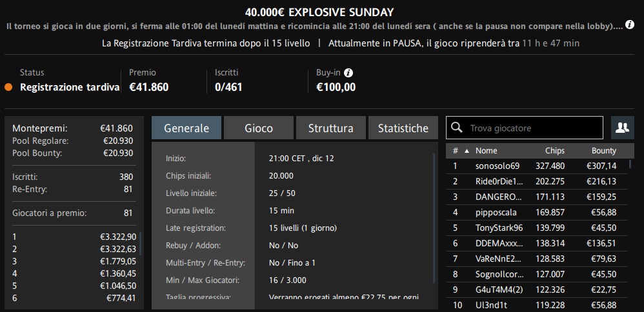644x312 pixels.
Task: Select player Ride0rDie1... row
Action: [x=536, y=181]
